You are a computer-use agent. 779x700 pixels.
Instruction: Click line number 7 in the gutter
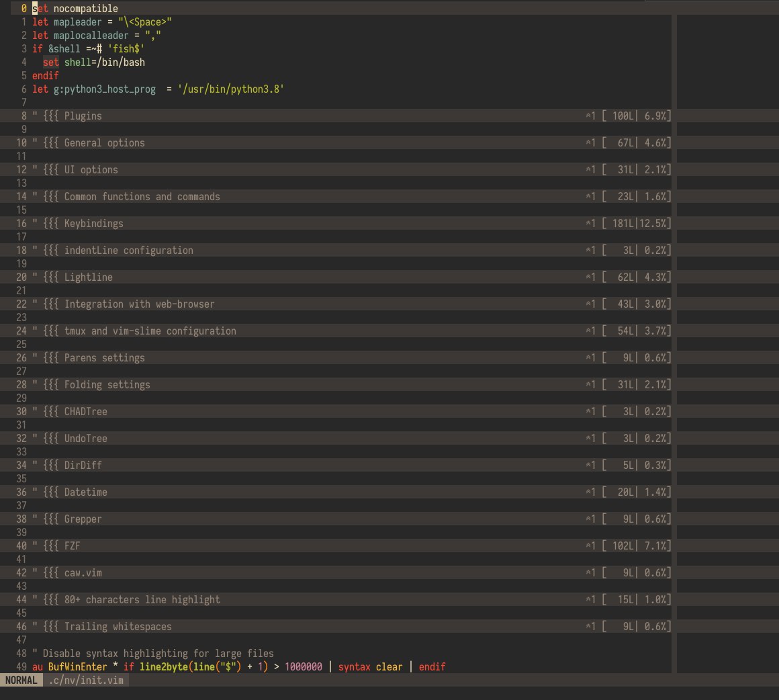point(24,102)
